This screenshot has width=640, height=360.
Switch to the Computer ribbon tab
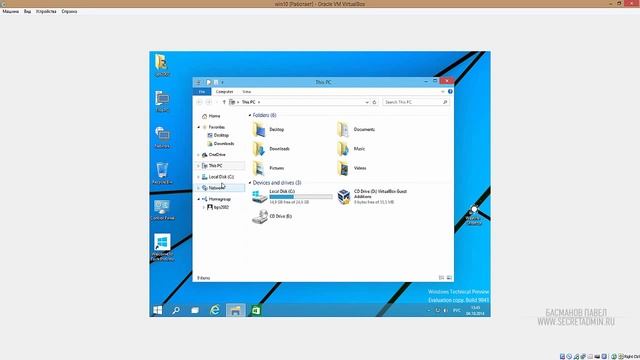[224, 92]
